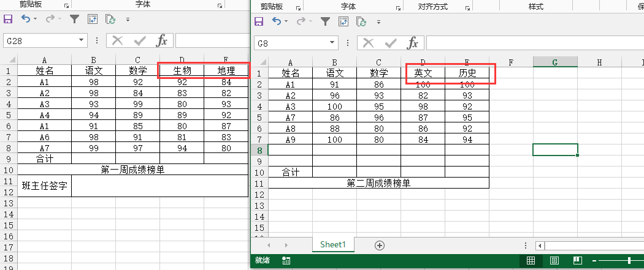Click A6 name cell in left sheet
The height and width of the screenshot is (270, 644).
coord(44,137)
